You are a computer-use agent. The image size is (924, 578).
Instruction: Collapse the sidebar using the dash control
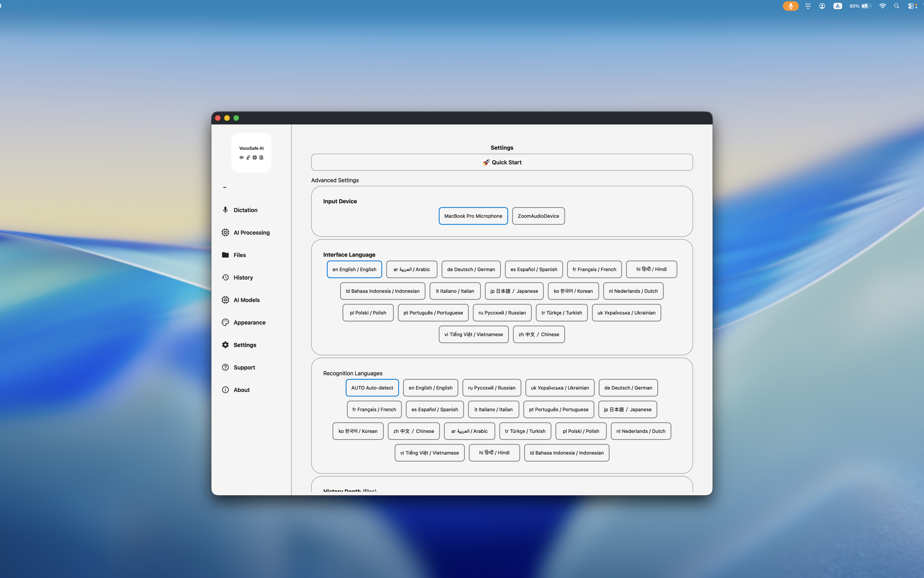(x=225, y=187)
